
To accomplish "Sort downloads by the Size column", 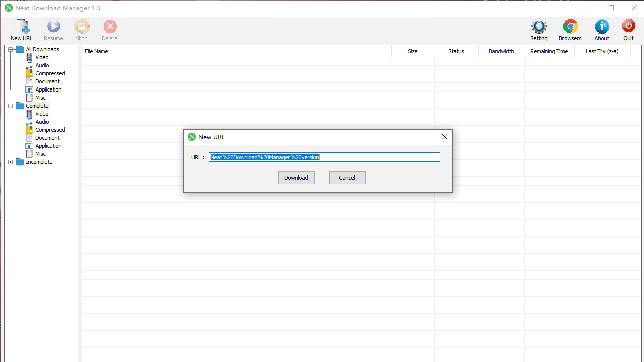I will tap(412, 51).
